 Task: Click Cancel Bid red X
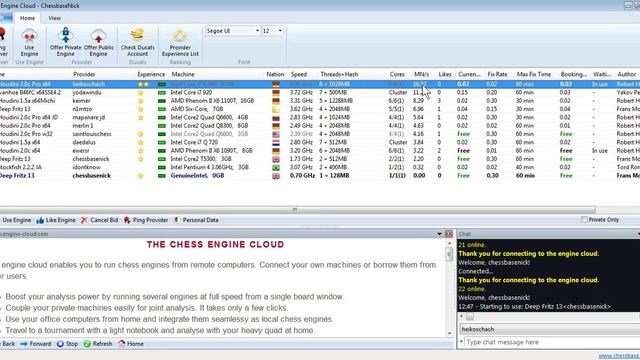tap(100, 220)
